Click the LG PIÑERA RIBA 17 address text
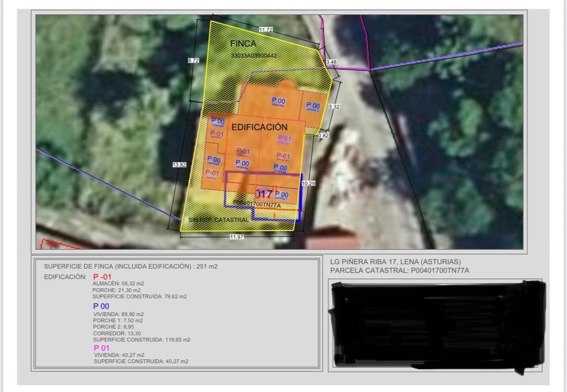Viewport: 567px width, 392px height. 395,262
